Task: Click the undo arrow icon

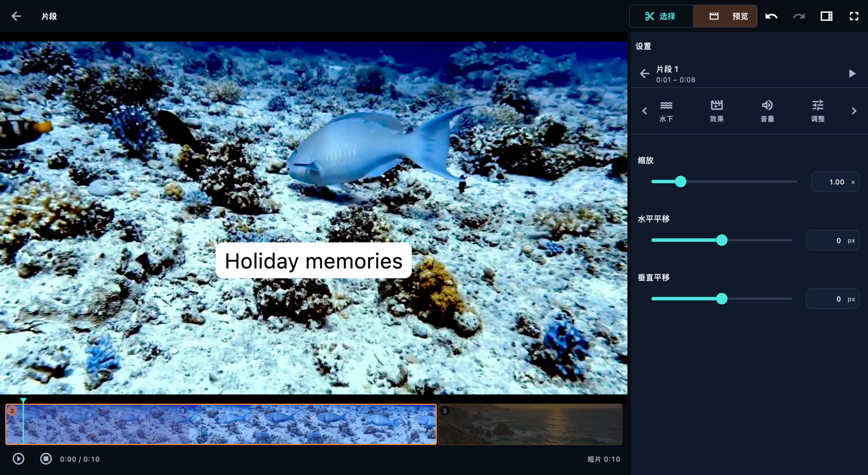Action: [771, 16]
